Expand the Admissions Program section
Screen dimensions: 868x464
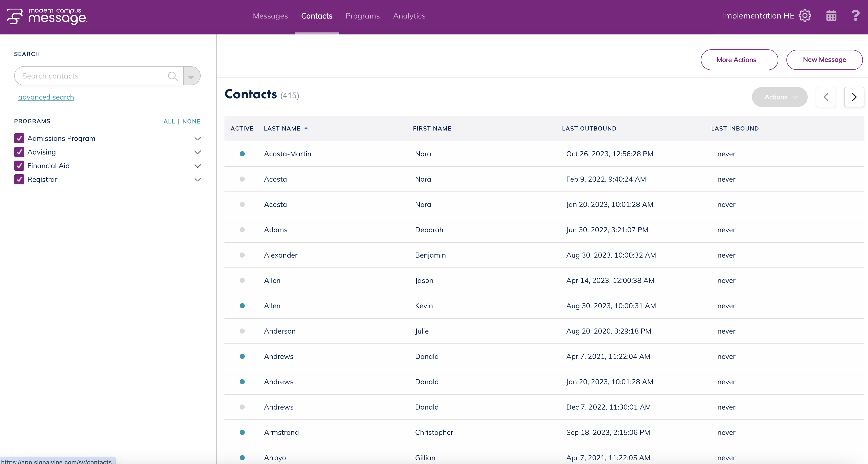point(197,139)
